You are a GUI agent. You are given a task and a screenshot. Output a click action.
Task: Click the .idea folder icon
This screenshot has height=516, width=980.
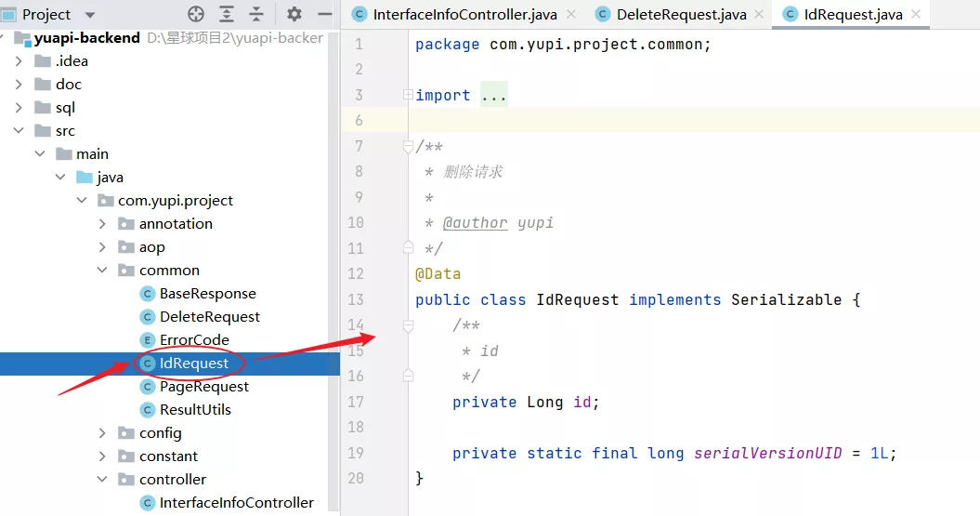point(43,60)
